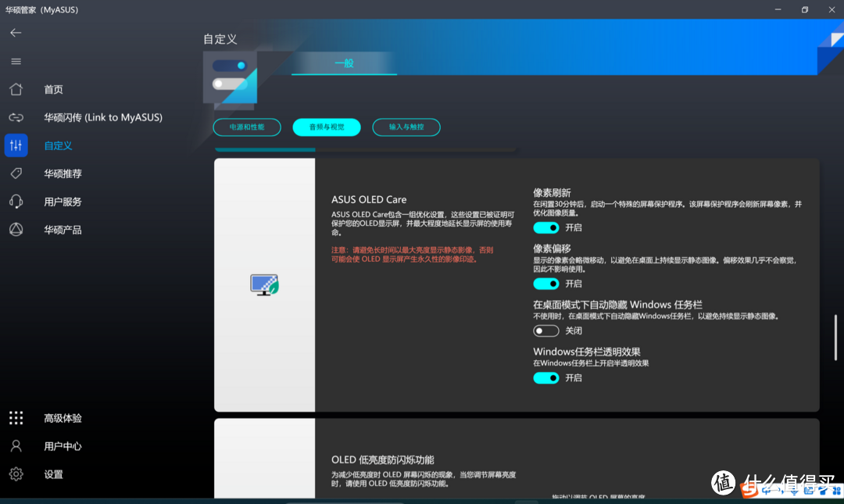Click the Link to MyASUS chain icon

pyautogui.click(x=16, y=117)
